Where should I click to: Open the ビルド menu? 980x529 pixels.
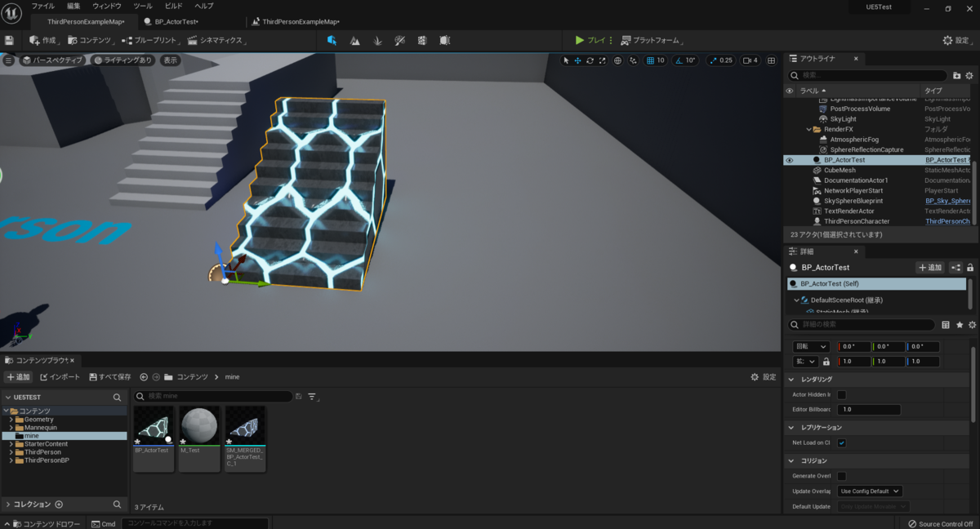coord(174,6)
